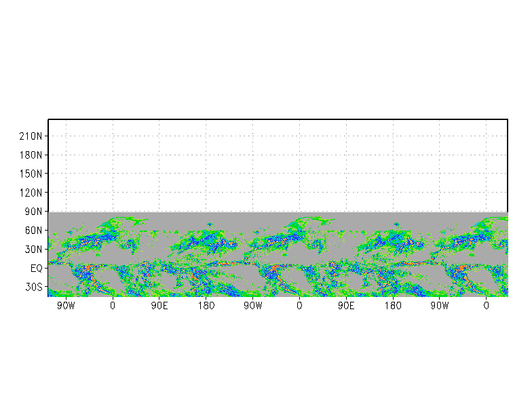Pick the rightmost 180 longitude label
This screenshot has height=415, width=532.
click(x=393, y=306)
